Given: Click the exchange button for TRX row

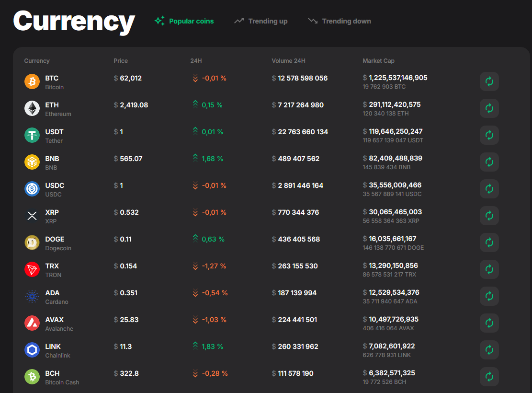Looking at the screenshot, I should (489, 269).
